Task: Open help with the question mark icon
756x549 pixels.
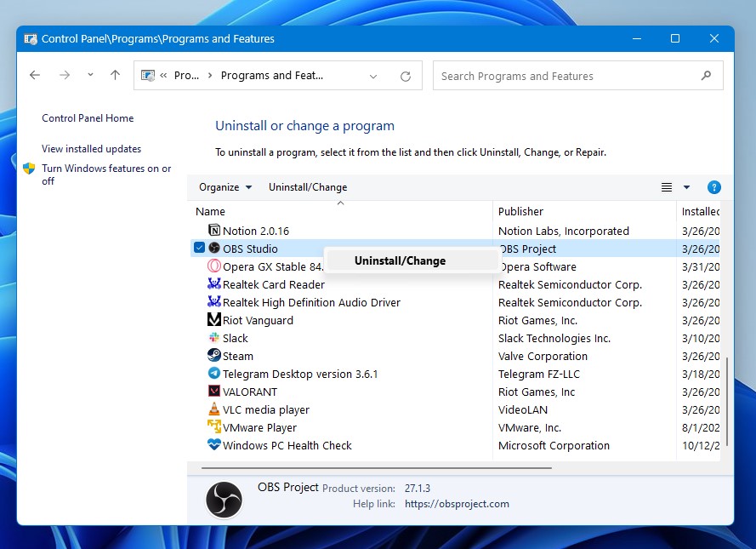Action: click(714, 187)
